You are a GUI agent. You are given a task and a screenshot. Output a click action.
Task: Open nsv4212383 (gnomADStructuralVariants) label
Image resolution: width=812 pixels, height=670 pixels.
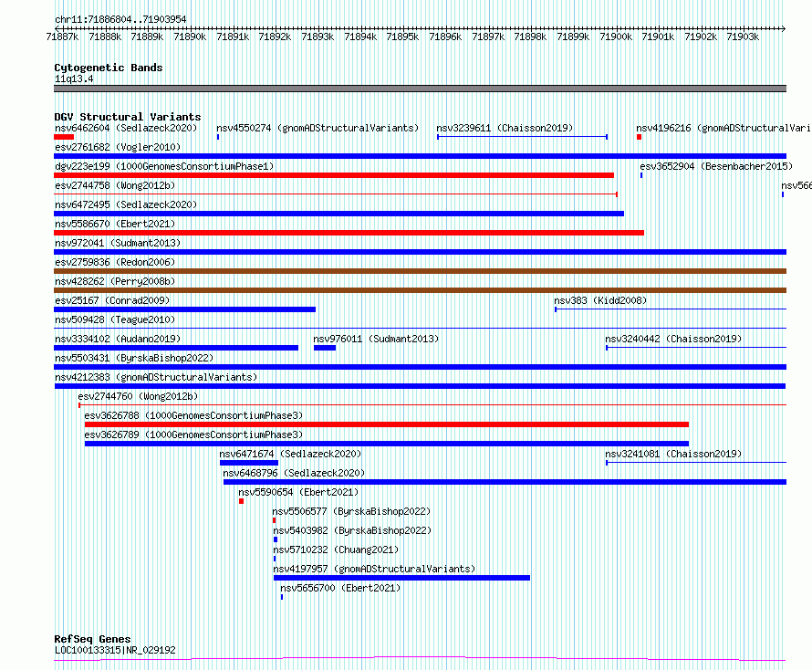(156, 377)
